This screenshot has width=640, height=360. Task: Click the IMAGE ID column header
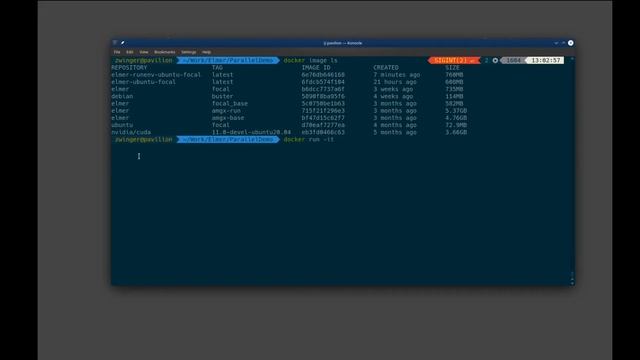[x=316, y=68]
